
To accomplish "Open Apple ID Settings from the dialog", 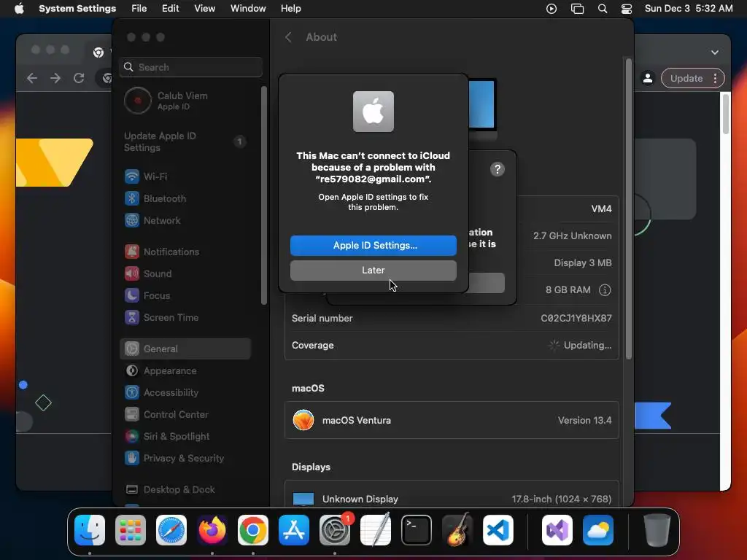I will click(373, 245).
